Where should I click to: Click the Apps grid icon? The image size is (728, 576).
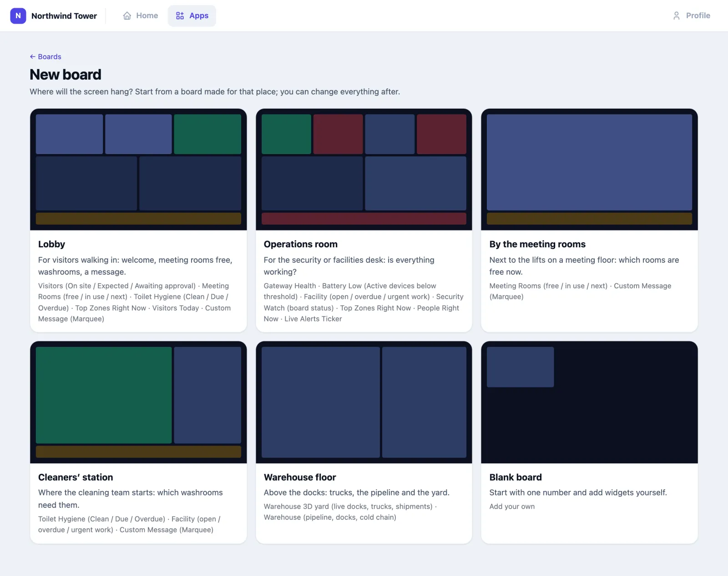(180, 16)
